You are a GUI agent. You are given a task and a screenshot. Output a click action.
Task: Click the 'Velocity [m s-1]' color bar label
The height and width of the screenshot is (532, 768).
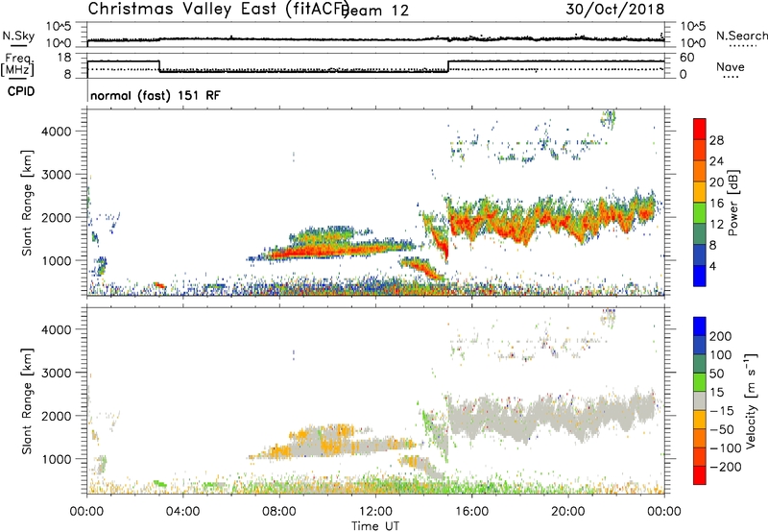point(751,400)
